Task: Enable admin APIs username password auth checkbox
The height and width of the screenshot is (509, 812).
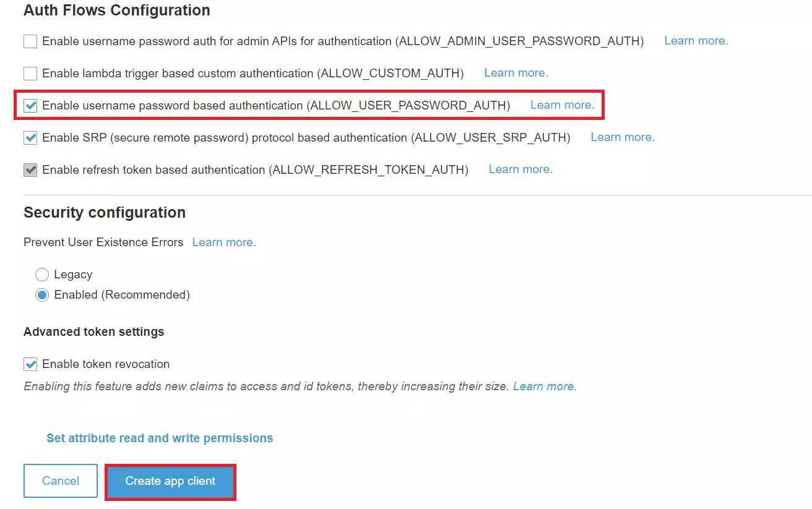Action: (30, 41)
